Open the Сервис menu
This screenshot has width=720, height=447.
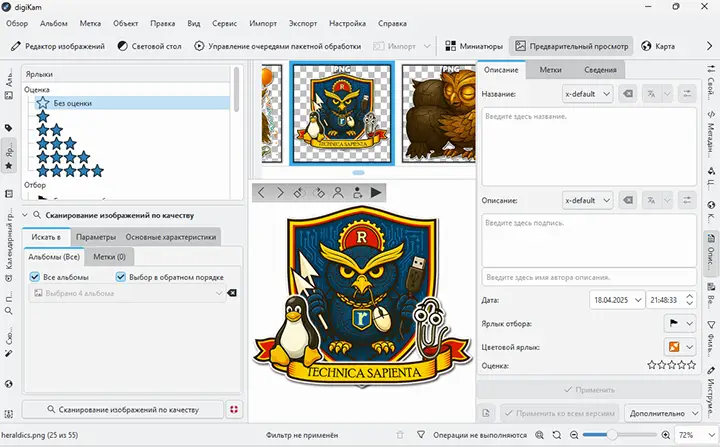click(225, 23)
